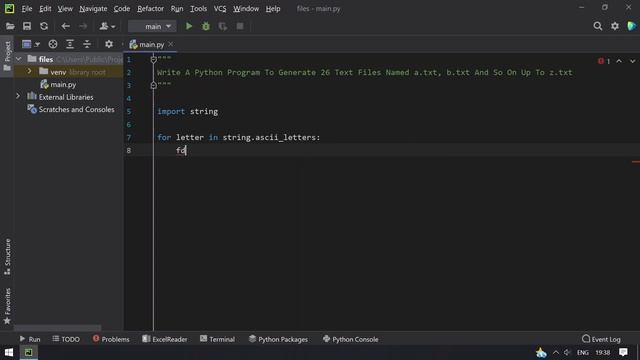Open the notification center icon
The width and height of the screenshot is (640, 360).
(623, 352)
